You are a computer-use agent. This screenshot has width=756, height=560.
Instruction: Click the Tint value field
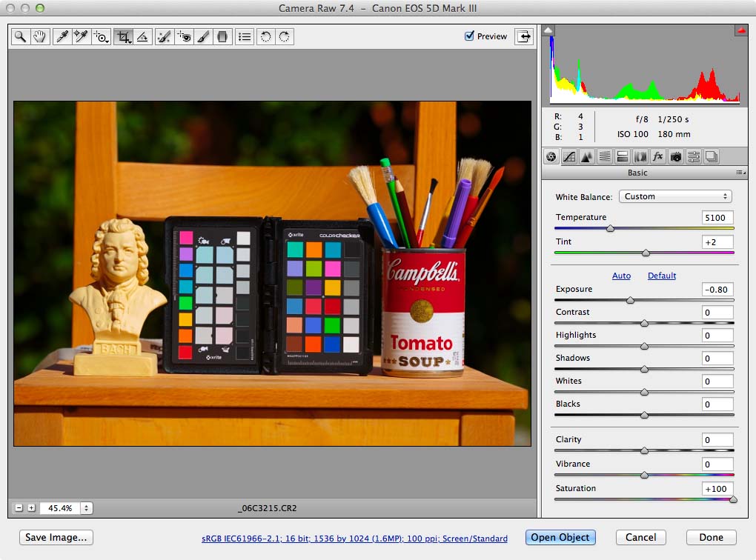[717, 242]
